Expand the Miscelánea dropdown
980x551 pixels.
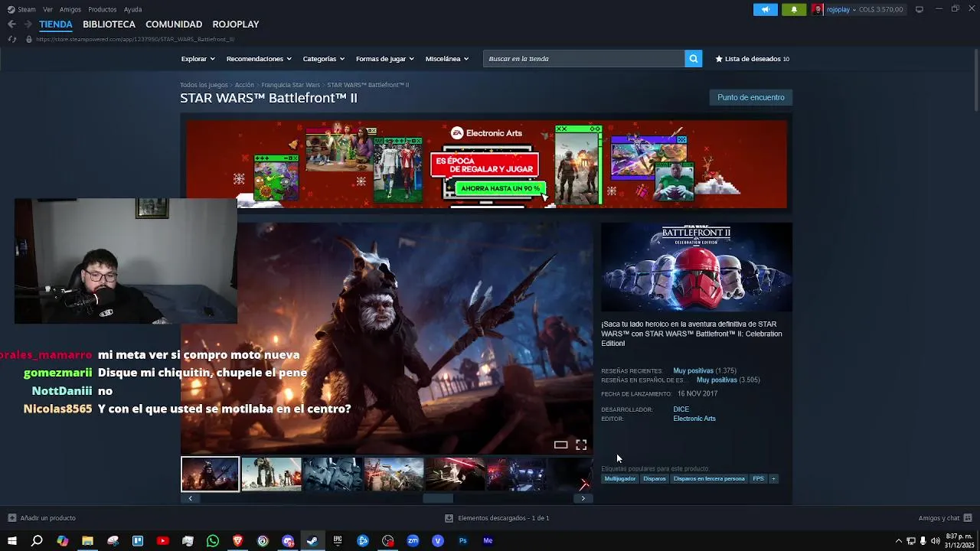tap(447, 59)
